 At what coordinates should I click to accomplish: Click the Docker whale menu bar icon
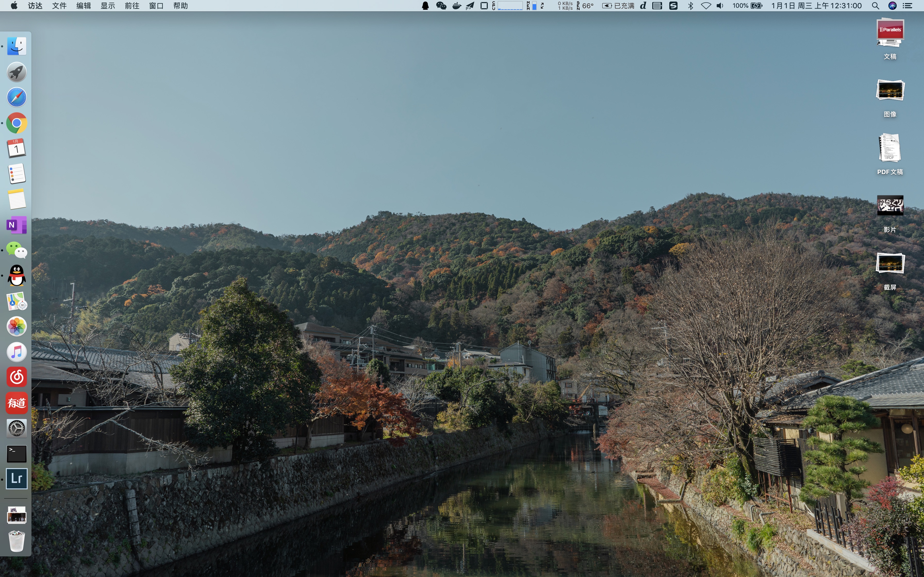pyautogui.click(x=456, y=6)
